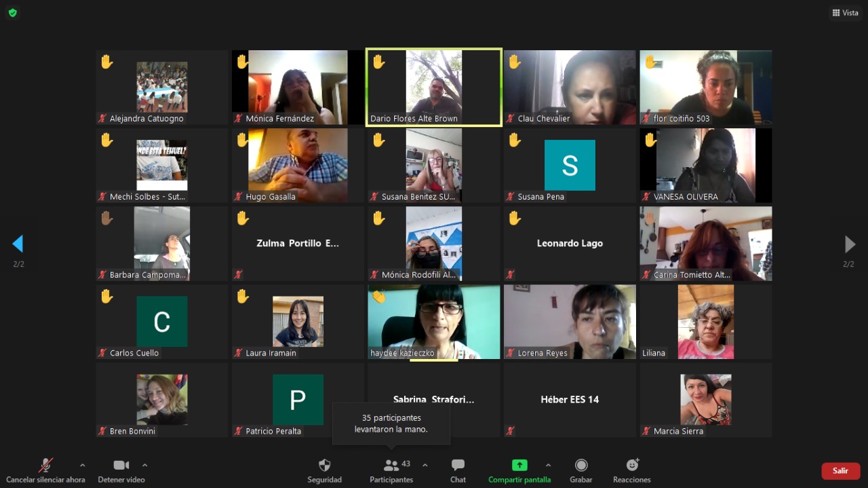Screen dimensions: 868x488
Task: Expand audio options arrow beside microphone
Action: pos(83,465)
